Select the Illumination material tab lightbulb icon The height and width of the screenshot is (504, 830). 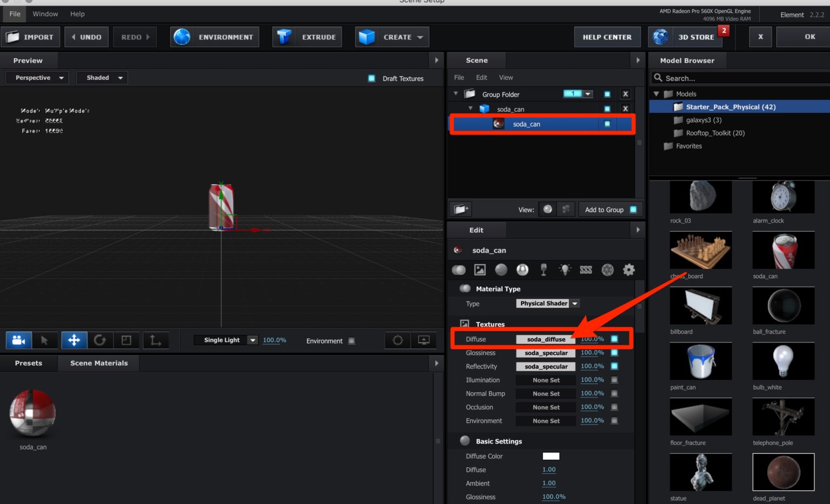coord(565,270)
